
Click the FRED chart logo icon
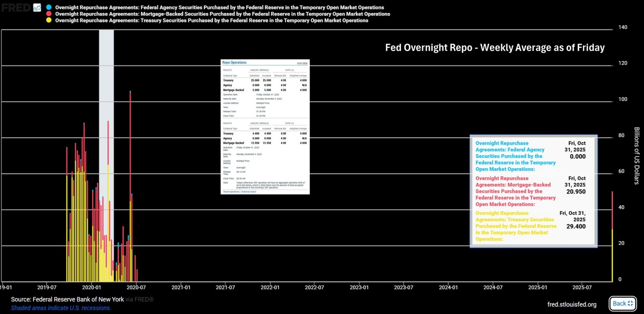(x=37, y=6)
